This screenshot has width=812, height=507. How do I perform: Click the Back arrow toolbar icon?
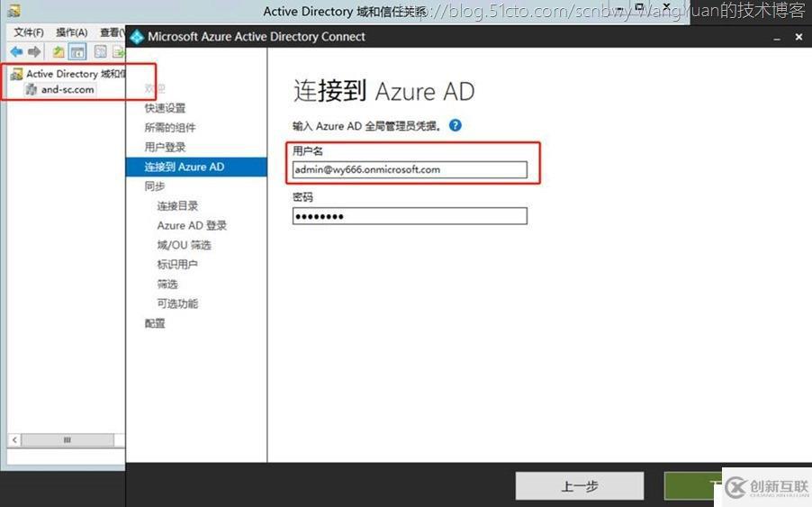(15, 52)
